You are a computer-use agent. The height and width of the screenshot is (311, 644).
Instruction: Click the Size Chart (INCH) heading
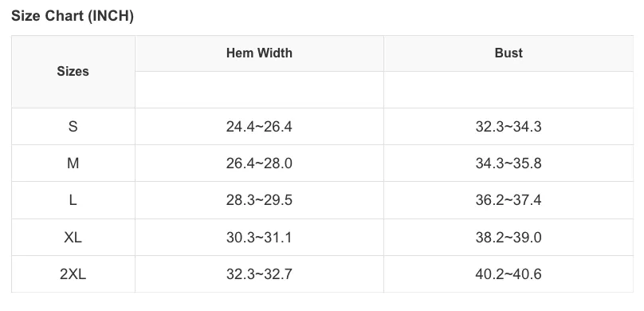pos(73,16)
